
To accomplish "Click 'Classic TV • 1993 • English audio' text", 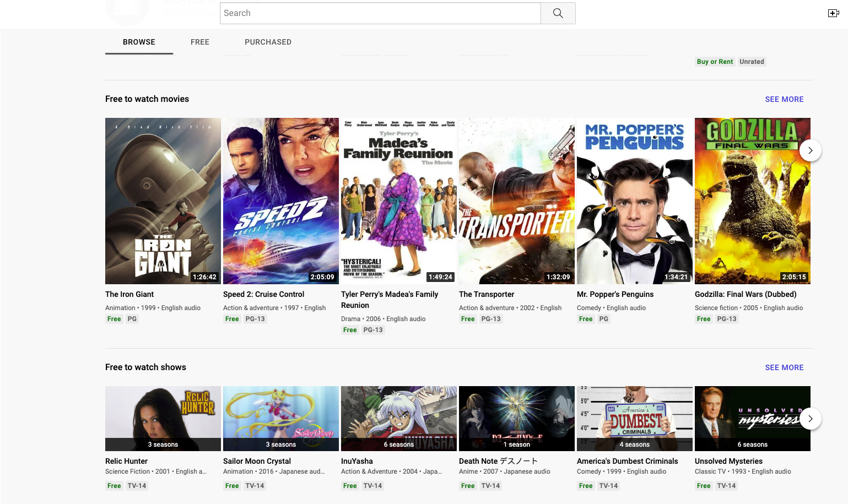I will pos(743,472).
